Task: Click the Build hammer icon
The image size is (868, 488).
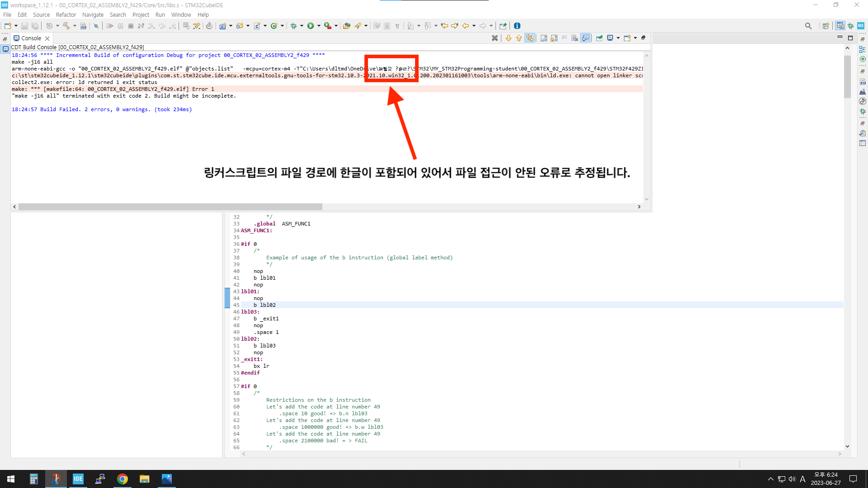Action: coord(66,26)
